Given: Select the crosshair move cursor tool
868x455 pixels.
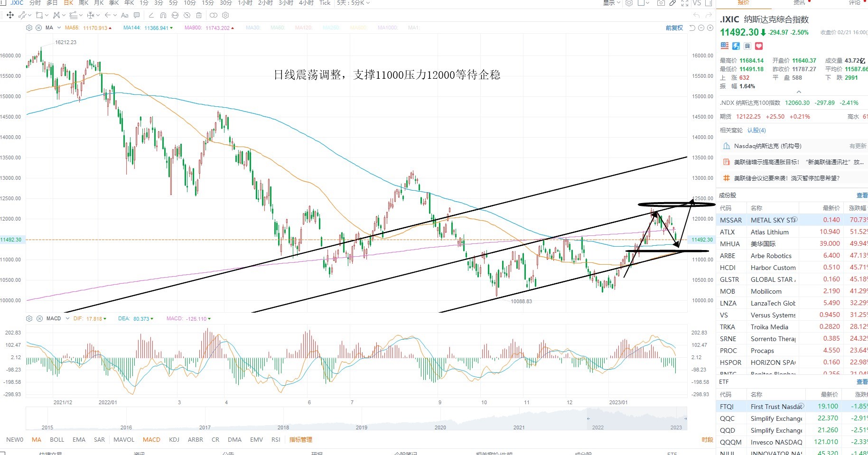Looking at the screenshot, I should click(10, 15).
